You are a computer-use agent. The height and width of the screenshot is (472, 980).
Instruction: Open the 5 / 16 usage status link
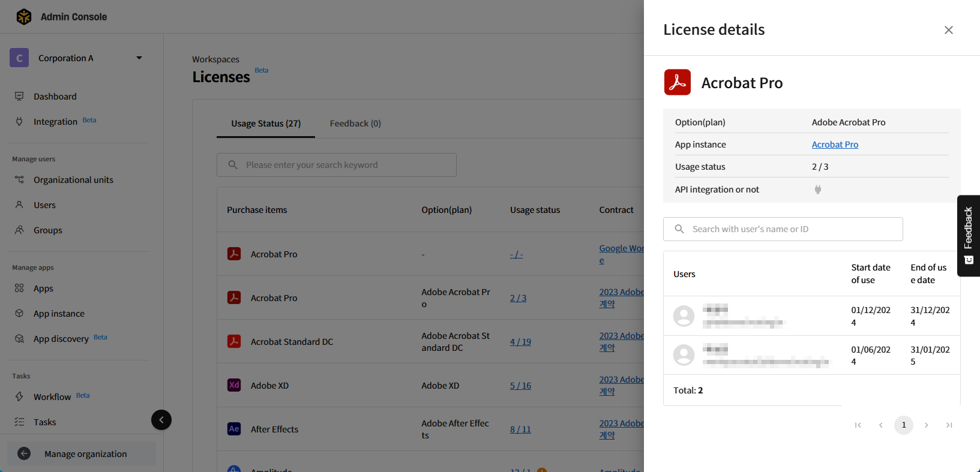pyautogui.click(x=520, y=386)
